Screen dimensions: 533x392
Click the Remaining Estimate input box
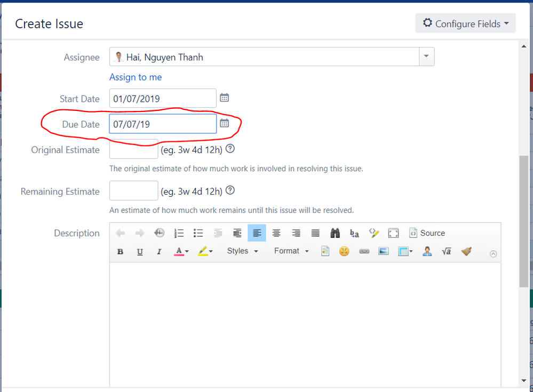pos(133,190)
